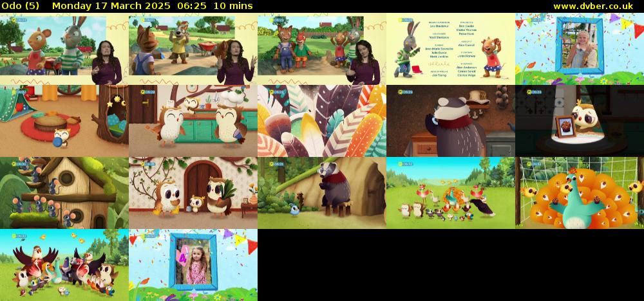Select thumbnail of owl family at doorway

(193, 193)
